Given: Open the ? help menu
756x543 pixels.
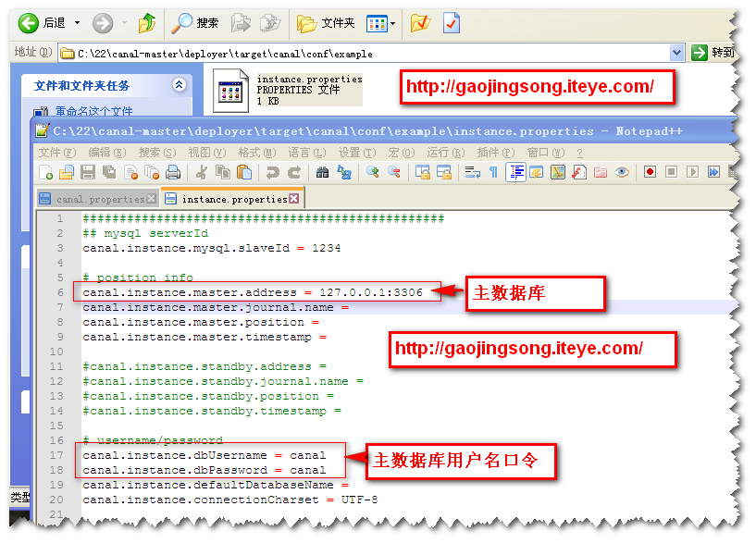Looking at the screenshot, I should coord(579,154).
